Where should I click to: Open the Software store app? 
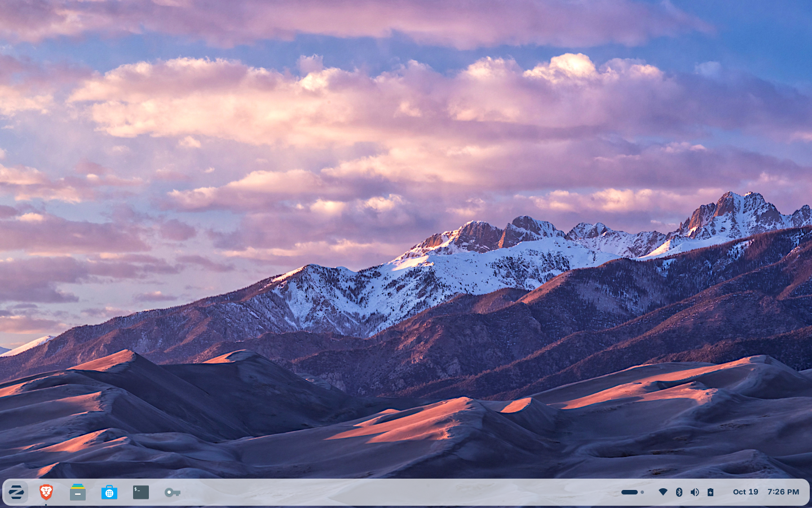pos(109,492)
